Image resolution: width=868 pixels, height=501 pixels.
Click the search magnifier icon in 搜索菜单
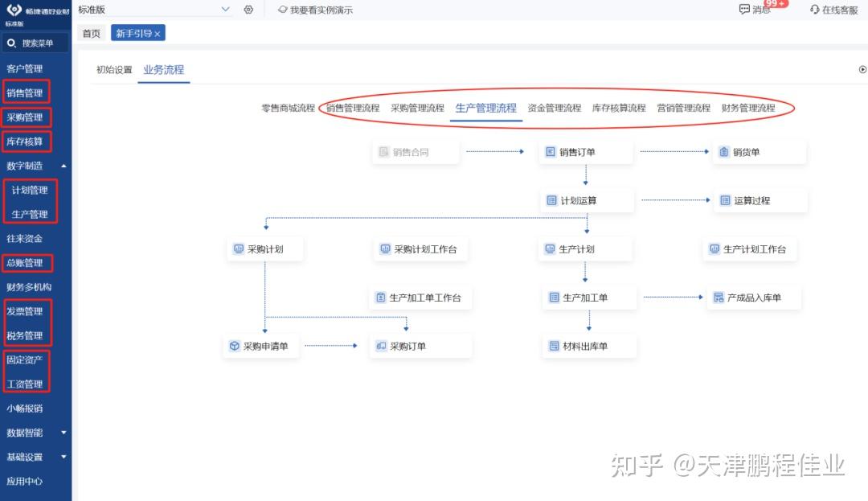pos(11,43)
